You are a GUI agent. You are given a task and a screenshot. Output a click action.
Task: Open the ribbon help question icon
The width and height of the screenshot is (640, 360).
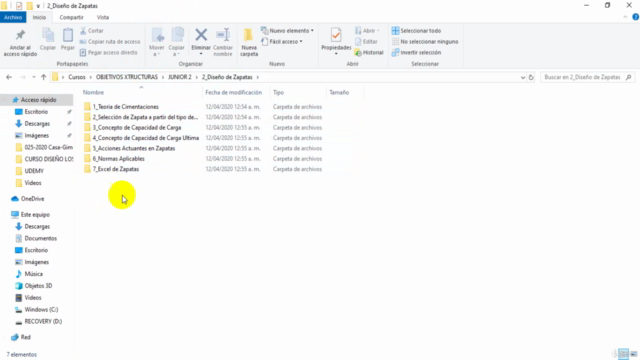pyautogui.click(x=636, y=17)
